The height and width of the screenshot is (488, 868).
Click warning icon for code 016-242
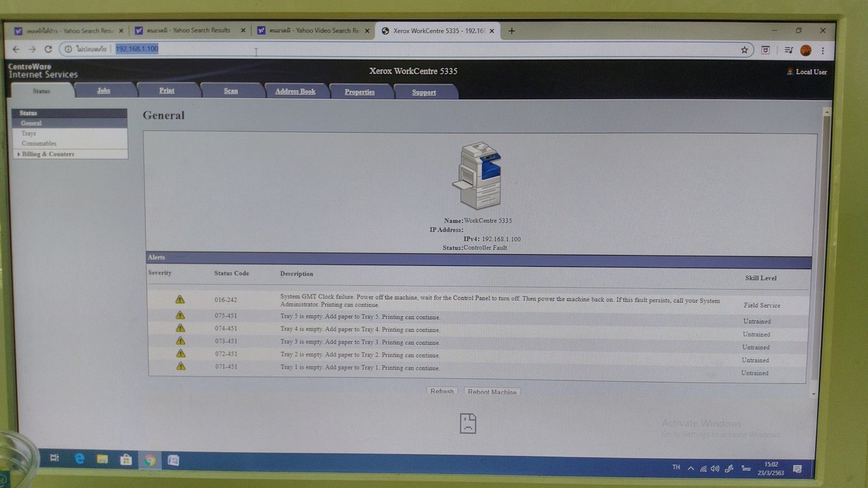180,299
